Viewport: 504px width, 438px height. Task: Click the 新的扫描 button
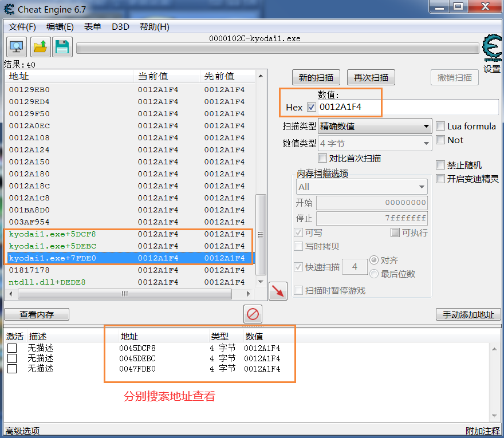(316, 77)
